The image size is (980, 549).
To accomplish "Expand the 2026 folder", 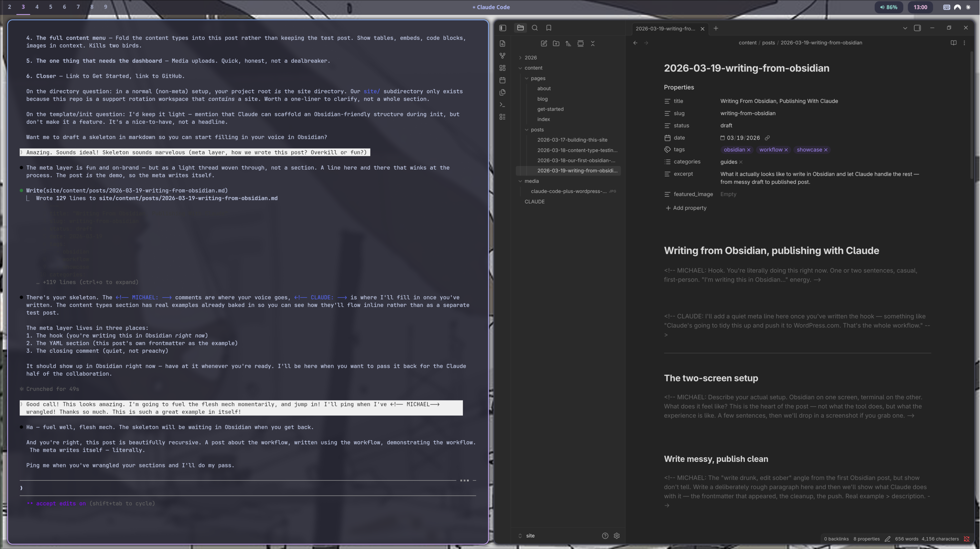I will pos(520,57).
